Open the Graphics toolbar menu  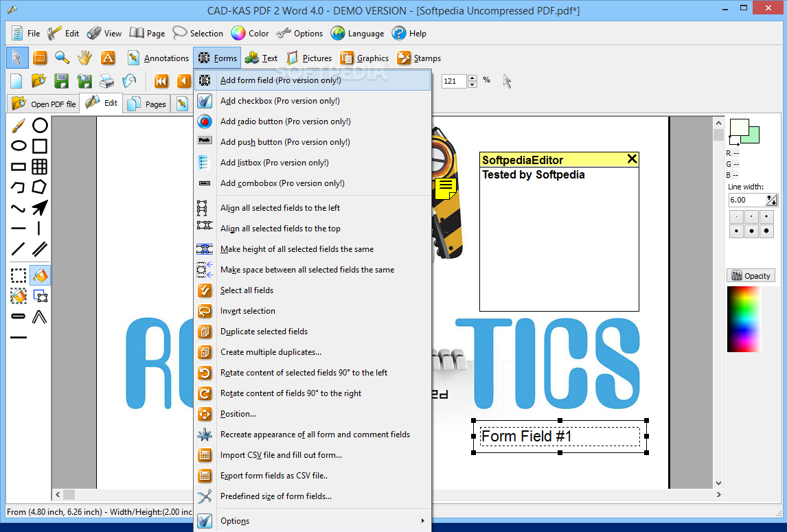pos(365,58)
